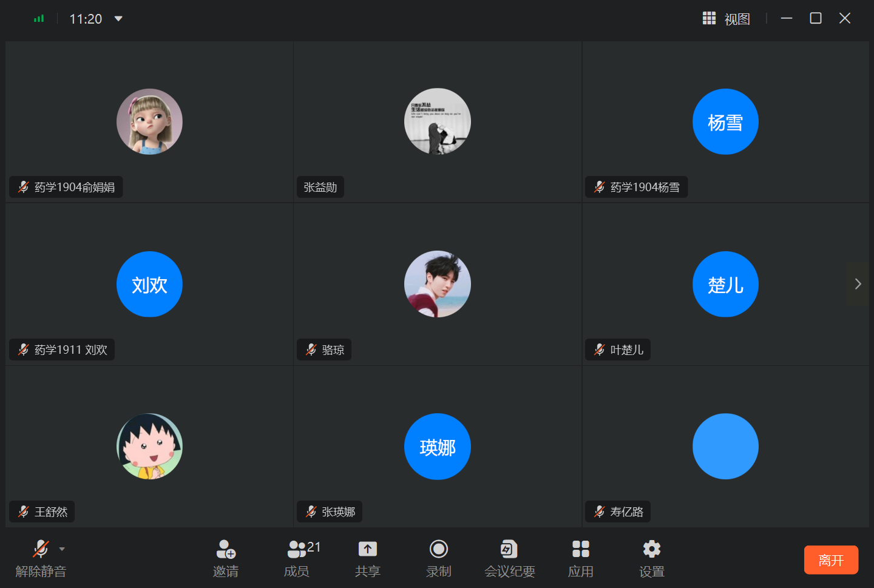Click muted mic icon beside 药学1904俞娟娟
874x588 pixels.
[24, 187]
